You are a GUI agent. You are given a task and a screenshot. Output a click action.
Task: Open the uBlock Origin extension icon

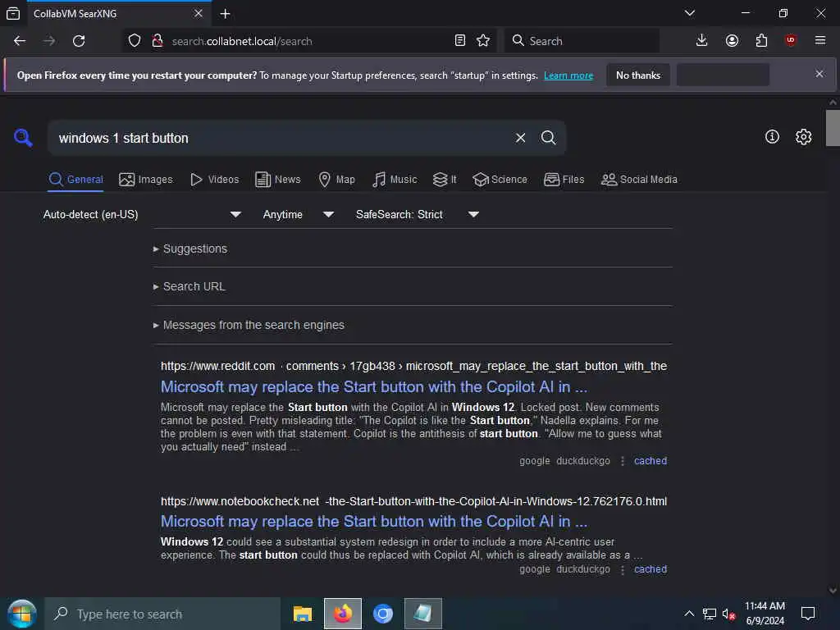click(x=791, y=41)
